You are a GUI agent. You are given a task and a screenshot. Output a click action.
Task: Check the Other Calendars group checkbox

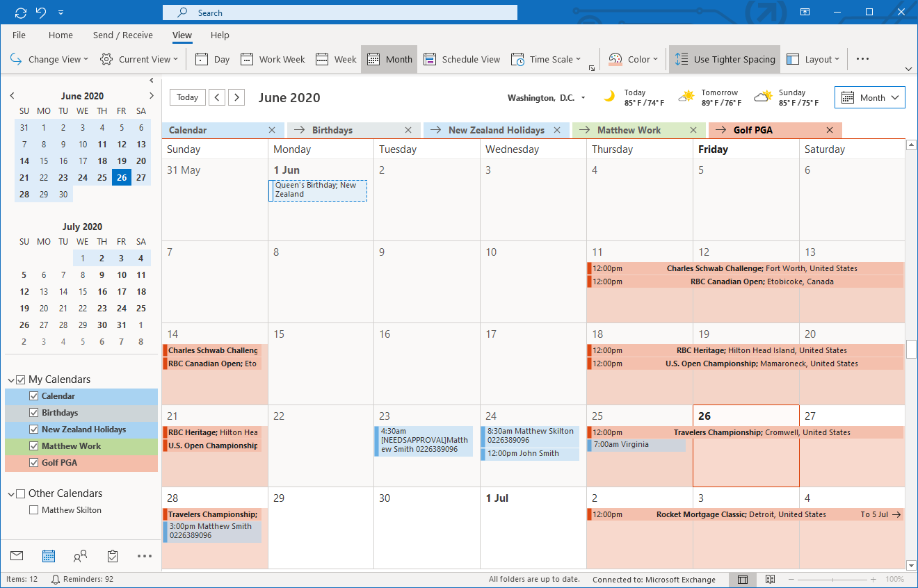pos(21,493)
